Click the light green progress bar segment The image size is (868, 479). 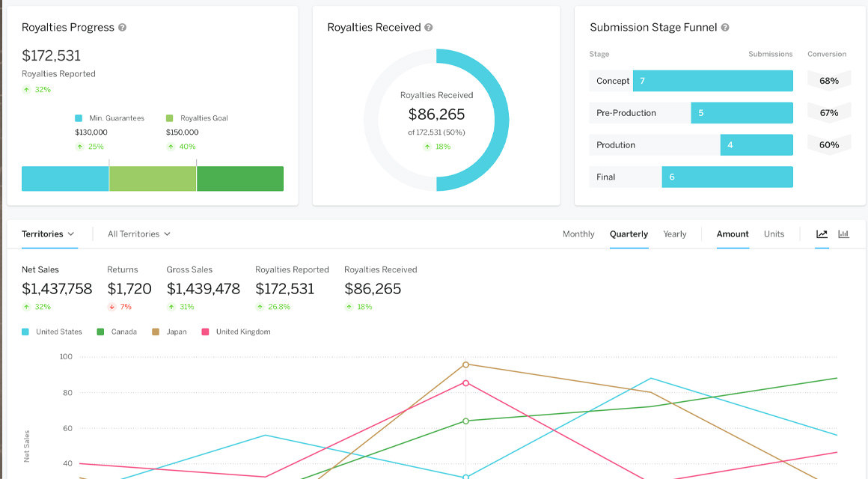click(153, 179)
